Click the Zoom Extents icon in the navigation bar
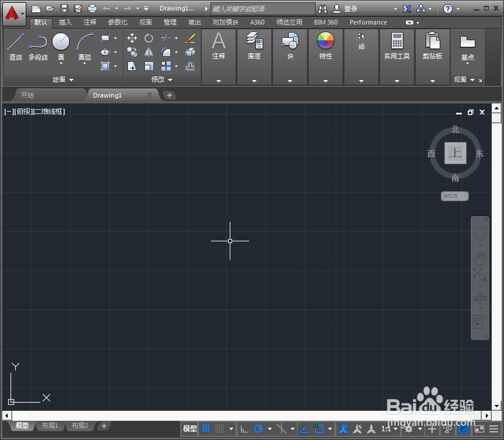 (x=480, y=275)
